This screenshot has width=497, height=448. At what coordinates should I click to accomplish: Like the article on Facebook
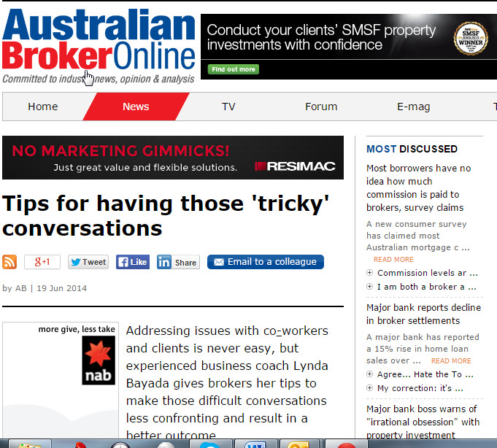133,262
